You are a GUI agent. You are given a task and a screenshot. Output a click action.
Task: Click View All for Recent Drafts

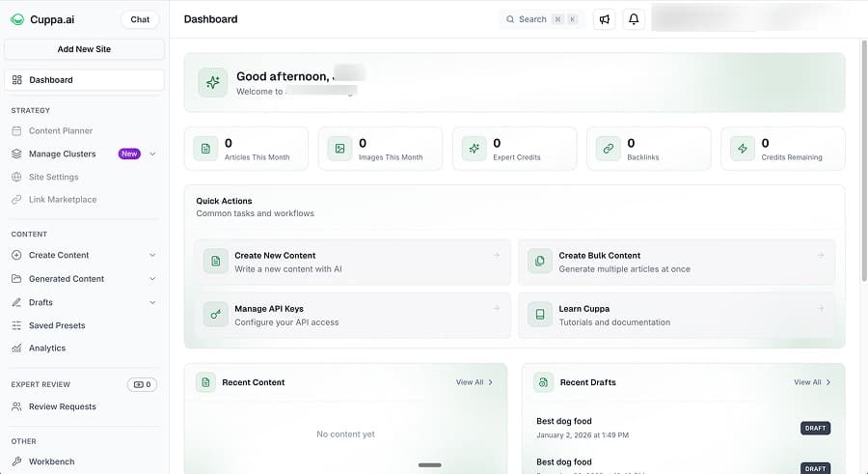click(812, 382)
